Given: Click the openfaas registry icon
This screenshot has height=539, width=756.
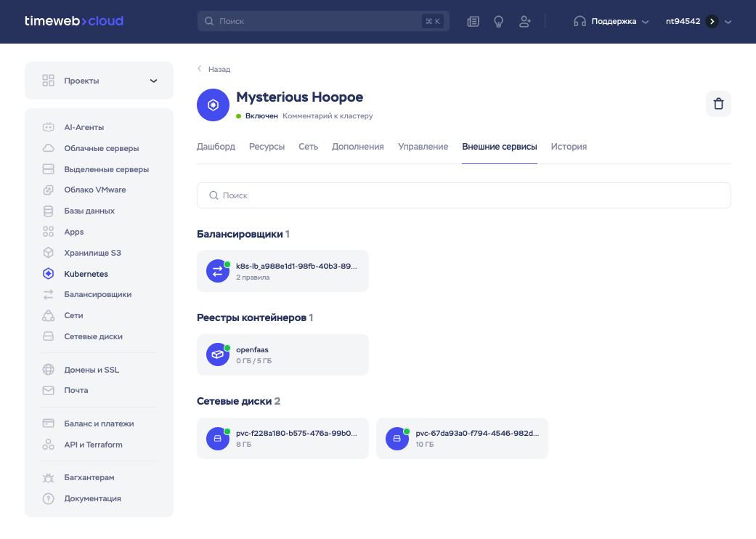Looking at the screenshot, I should tap(217, 354).
